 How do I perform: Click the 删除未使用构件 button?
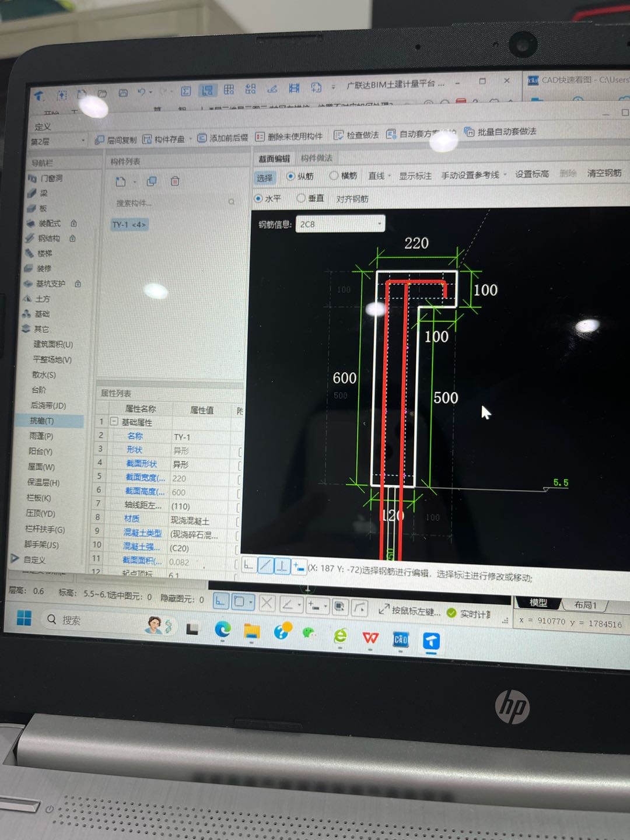coord(289,136)
